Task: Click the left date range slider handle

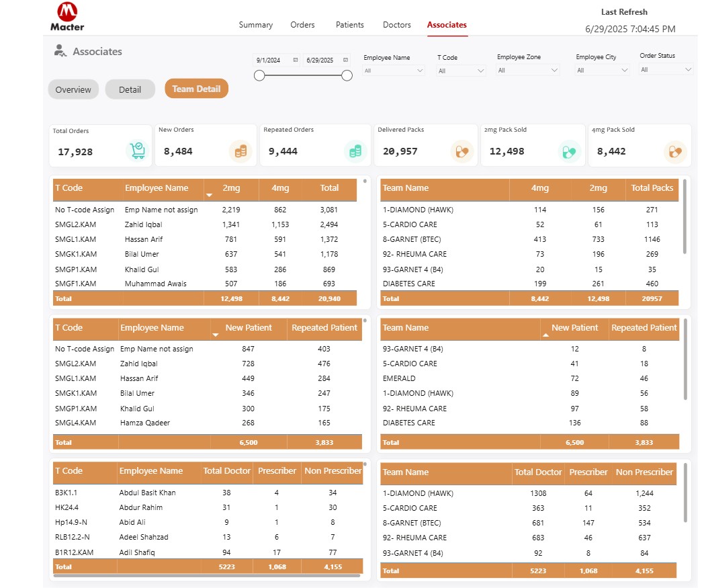Action: click(259, 76)
